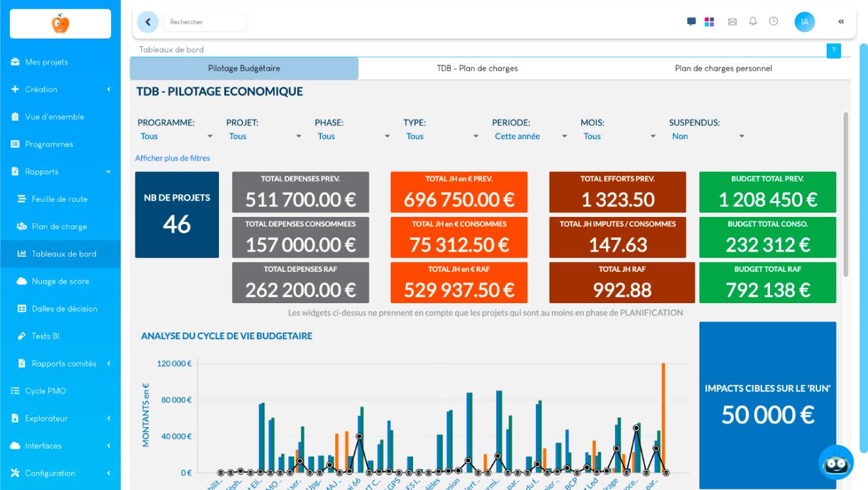Click the back arrow button
Screen dimensions: 868x490
click(x=148, y=22)
